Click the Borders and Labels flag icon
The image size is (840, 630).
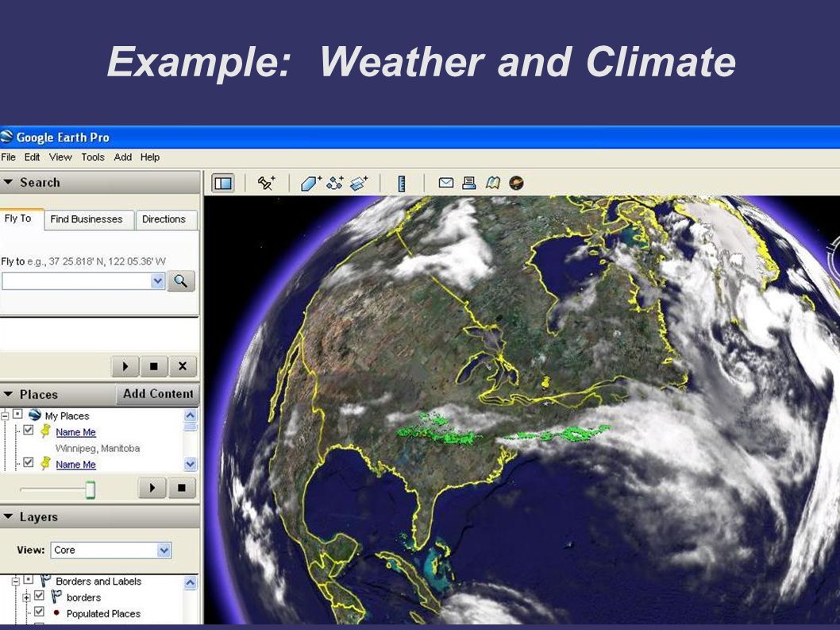(45, 581)
